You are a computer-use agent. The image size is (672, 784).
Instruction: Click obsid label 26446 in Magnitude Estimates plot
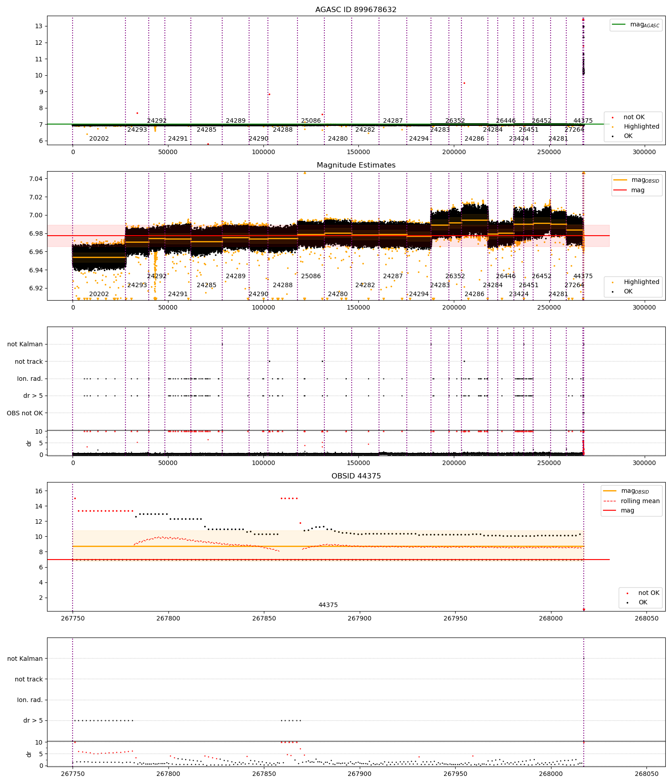[x=506, y=276]
